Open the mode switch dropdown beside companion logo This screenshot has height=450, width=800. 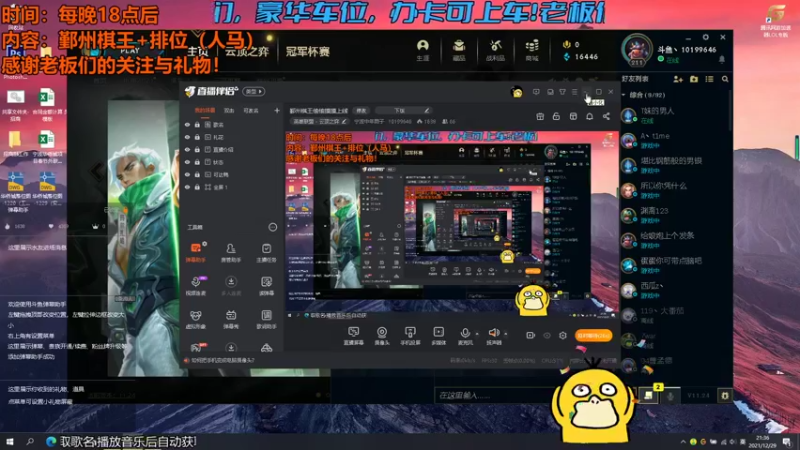[x=254, y=91]
